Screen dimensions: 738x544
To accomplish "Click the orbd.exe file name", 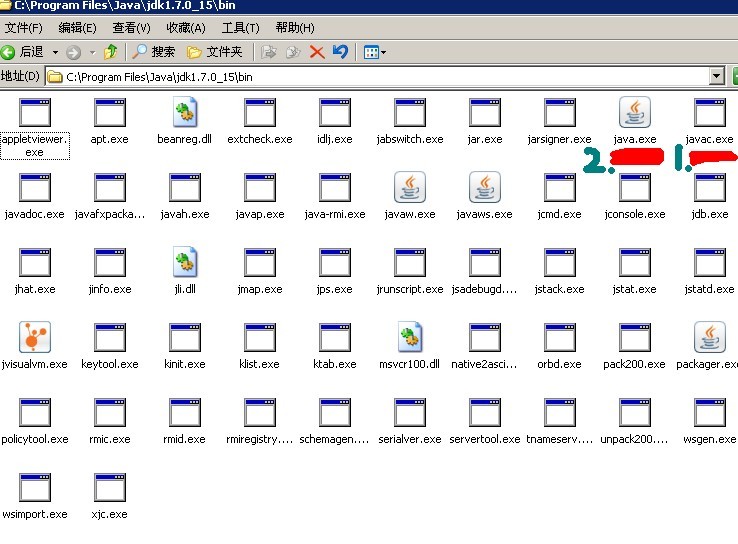I will pos(559,364).
